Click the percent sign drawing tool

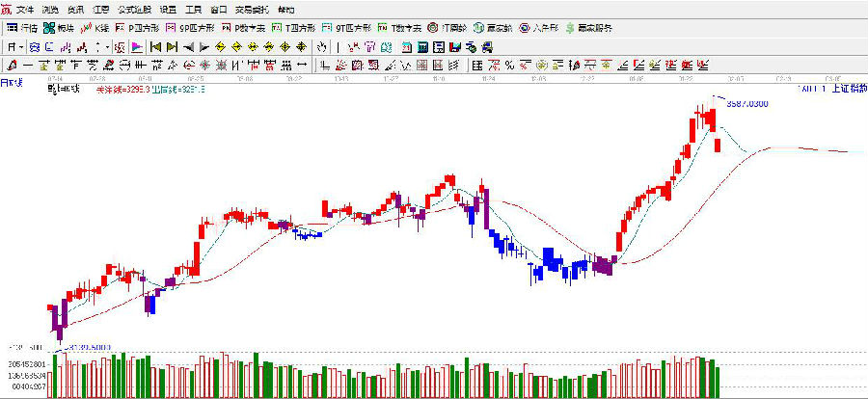click(508, 65)
